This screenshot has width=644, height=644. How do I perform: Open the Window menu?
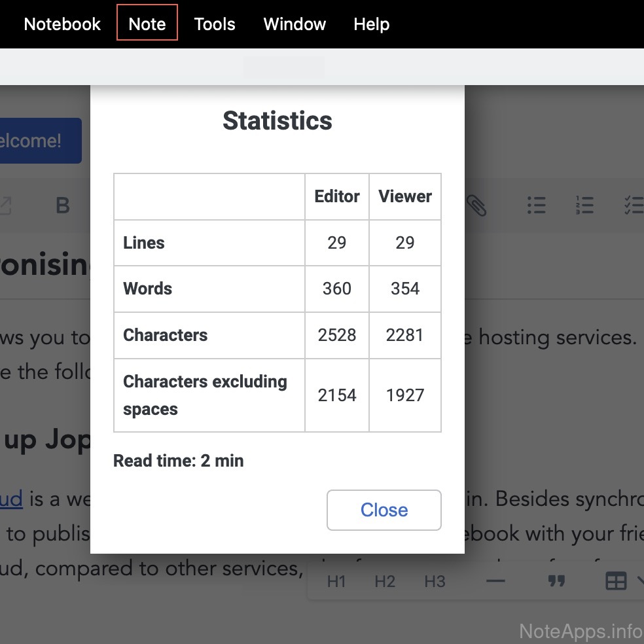[x=295, y=24]
